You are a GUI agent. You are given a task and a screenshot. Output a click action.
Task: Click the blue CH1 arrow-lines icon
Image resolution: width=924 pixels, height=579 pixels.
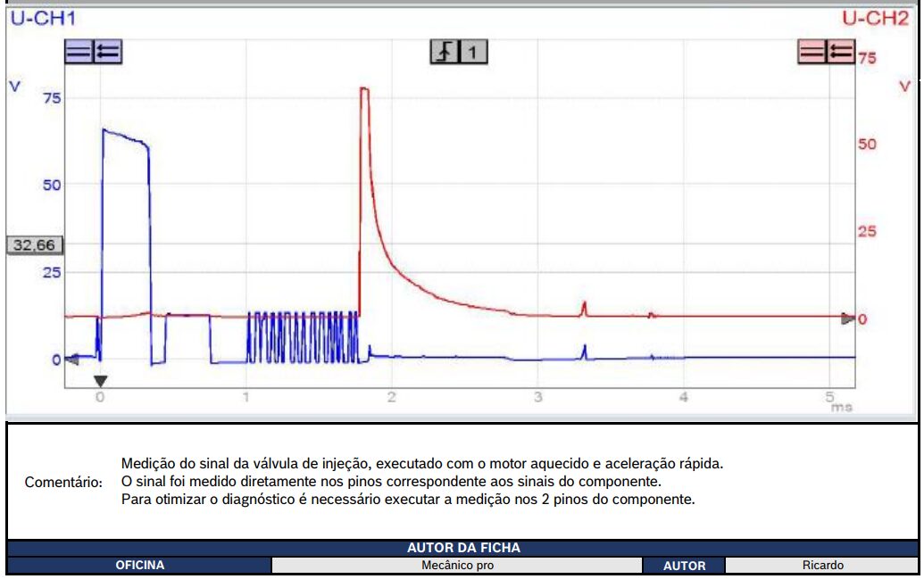click(107, 53)
